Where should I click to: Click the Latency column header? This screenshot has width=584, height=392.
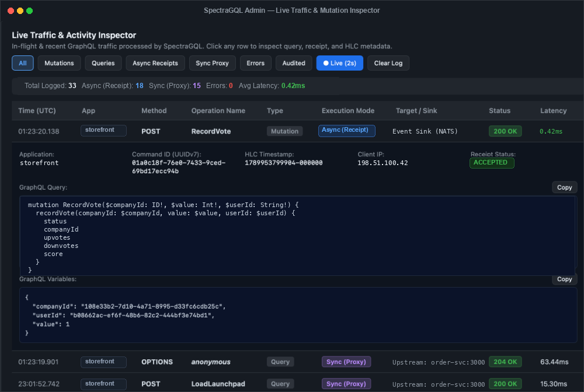click(x=554, y=110)
